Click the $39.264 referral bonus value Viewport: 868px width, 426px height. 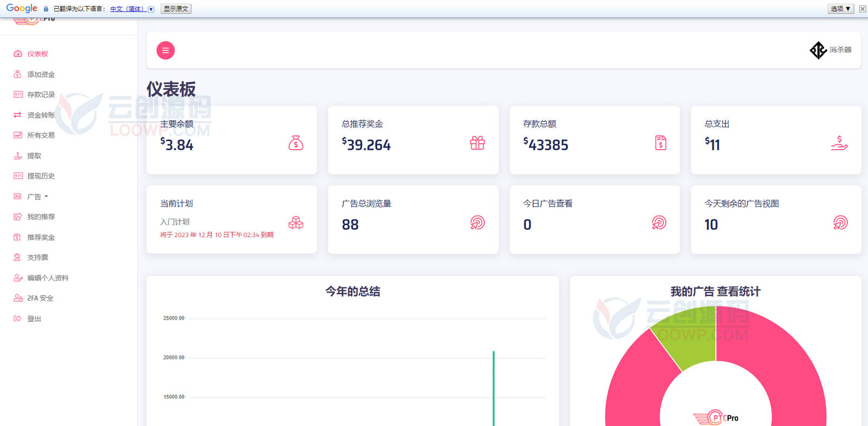click(x=366, y=144)
